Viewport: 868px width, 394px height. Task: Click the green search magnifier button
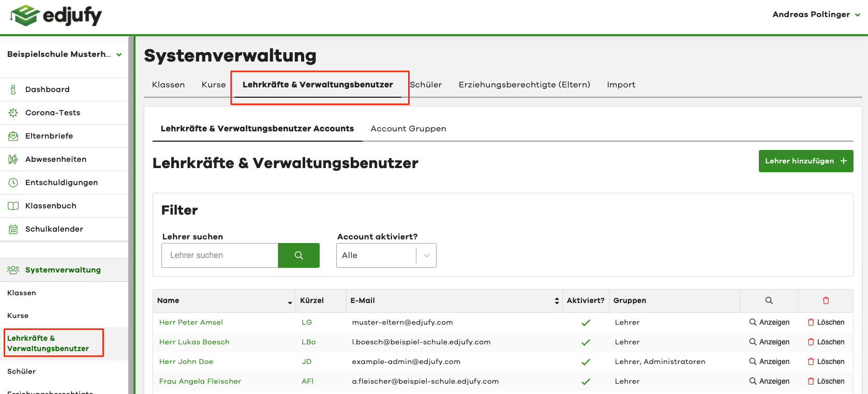click(x=298, y=255)
